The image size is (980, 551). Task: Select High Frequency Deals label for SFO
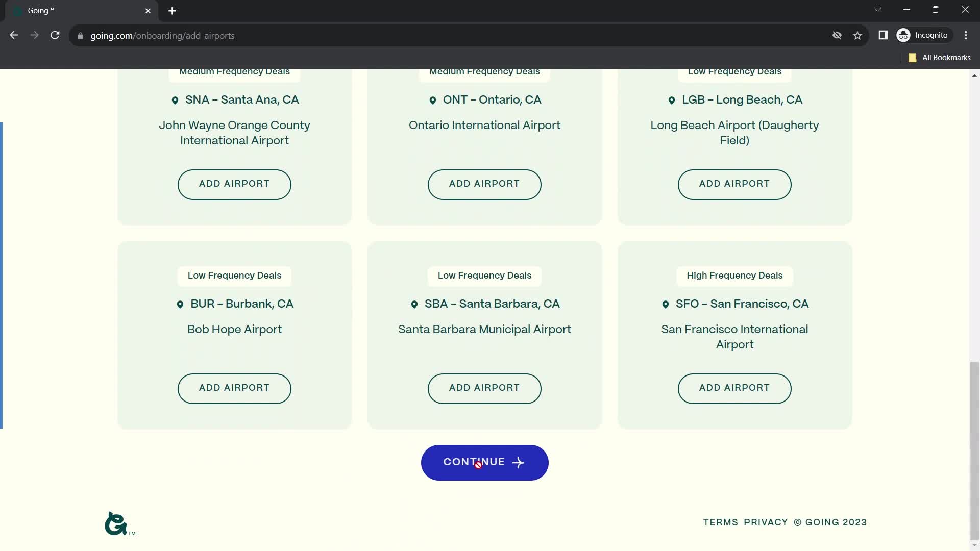pos(734,275)
